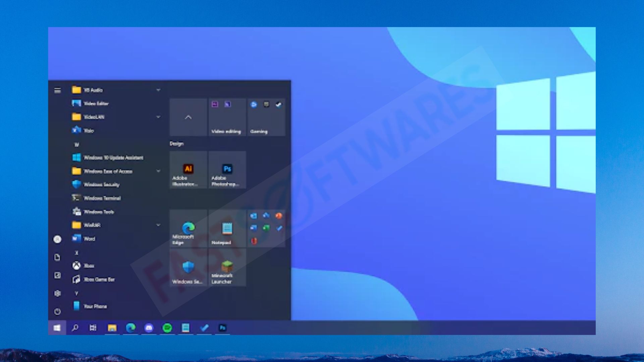Open Task View from the taskbar

[x=93, y=328]
